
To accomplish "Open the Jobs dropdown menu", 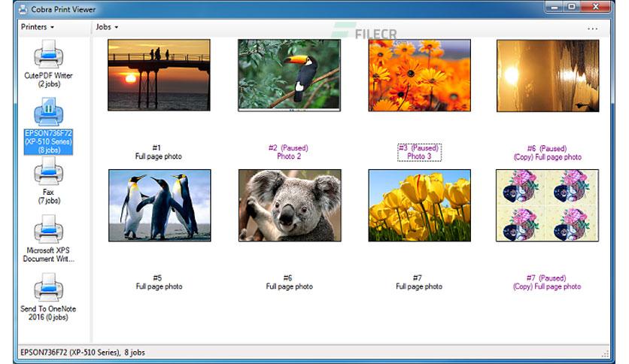I will [x=107, y=27].
